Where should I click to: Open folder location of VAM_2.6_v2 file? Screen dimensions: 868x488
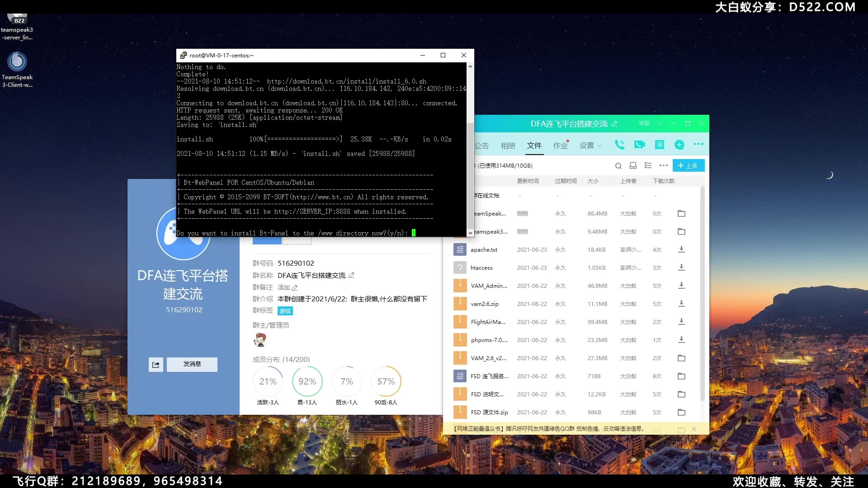(681, 358)
